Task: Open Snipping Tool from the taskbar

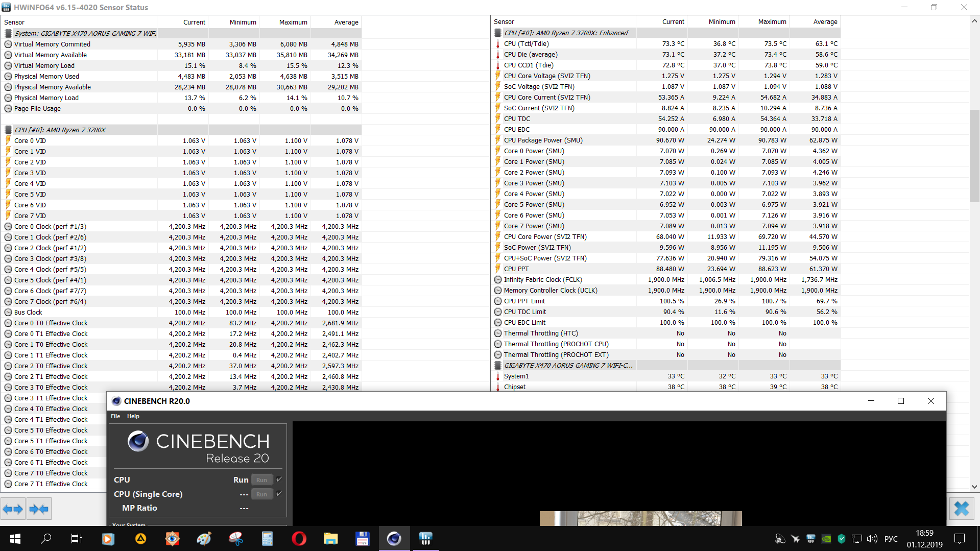Action: pyautogui.click(x=235, y=538)
